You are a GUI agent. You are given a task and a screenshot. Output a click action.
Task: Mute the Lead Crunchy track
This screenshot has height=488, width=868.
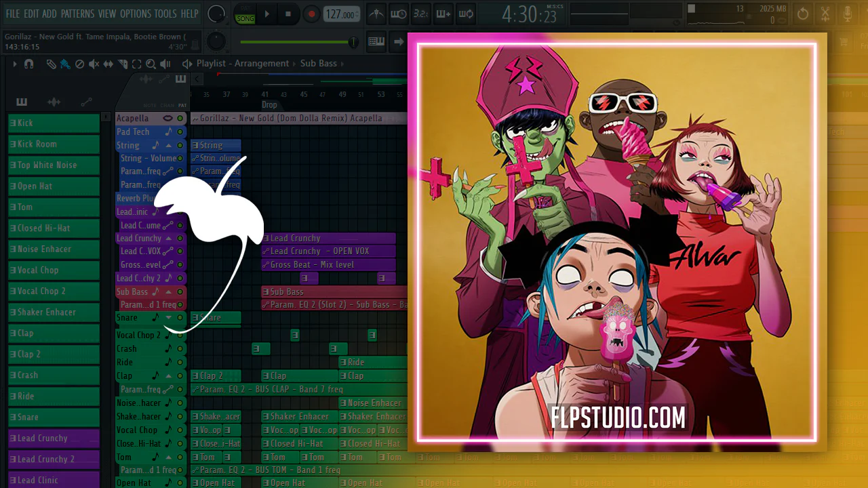pyautogui.click(x=180, y=238)
